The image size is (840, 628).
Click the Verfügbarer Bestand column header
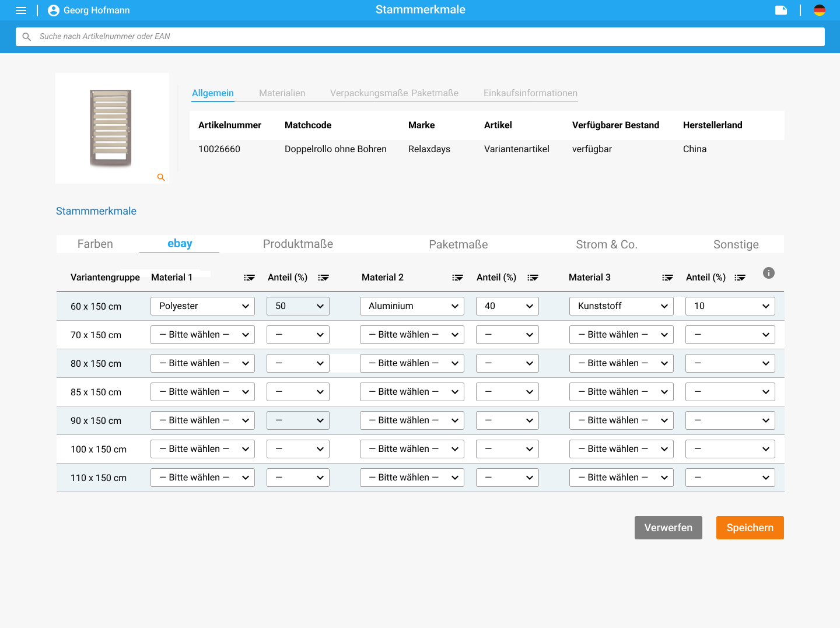[x=615, y=125]
